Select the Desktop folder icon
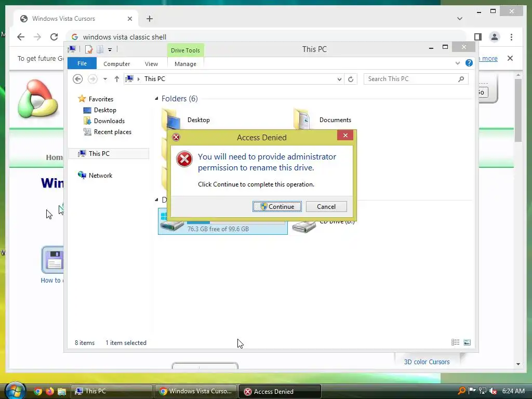This screenshot has width=532, height=399. pos(171,119)
